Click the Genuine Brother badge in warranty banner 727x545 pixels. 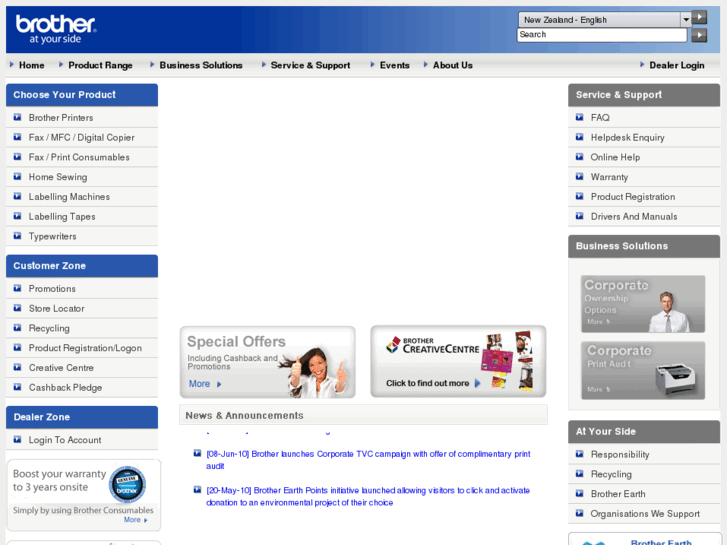pyautogui.click(x=127, y=485)
